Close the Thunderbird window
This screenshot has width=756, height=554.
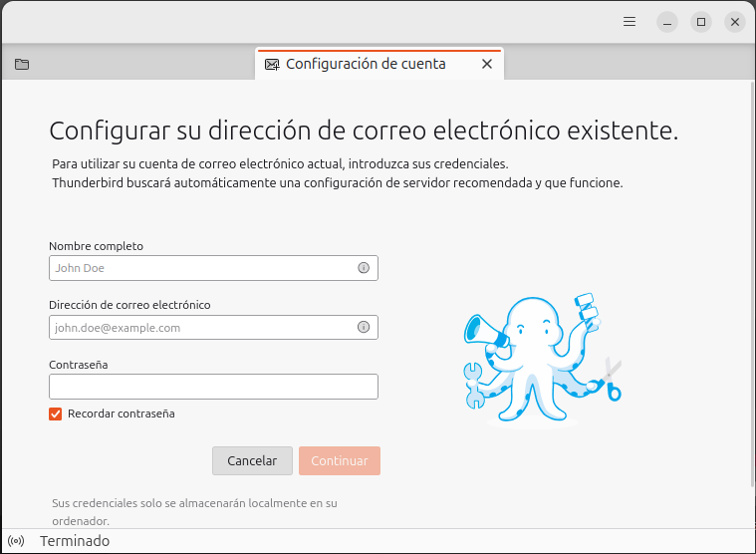pos(734,22)
